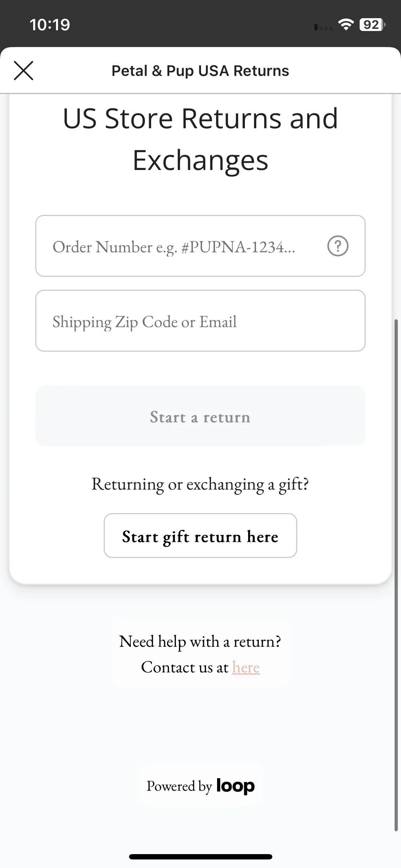This screenshot has height=868, width=401.
Task: Open the contact us 'here' link
Action: coord(246,667)
